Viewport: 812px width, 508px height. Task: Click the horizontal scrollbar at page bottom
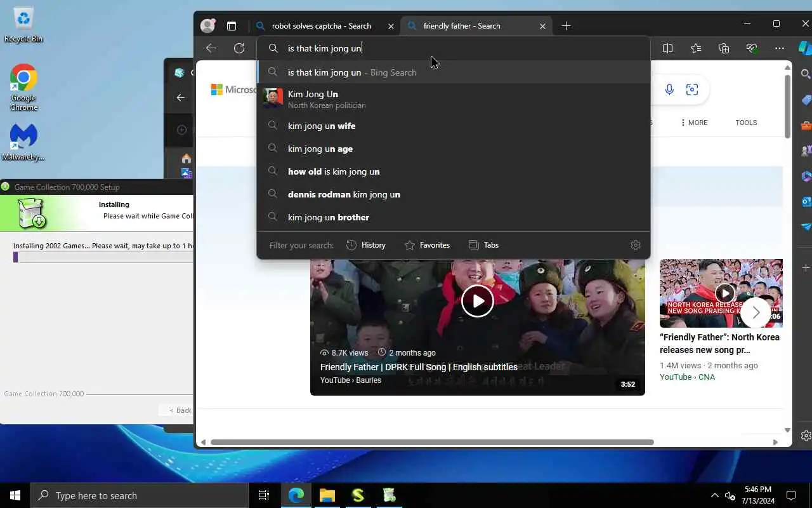point(432,442)
